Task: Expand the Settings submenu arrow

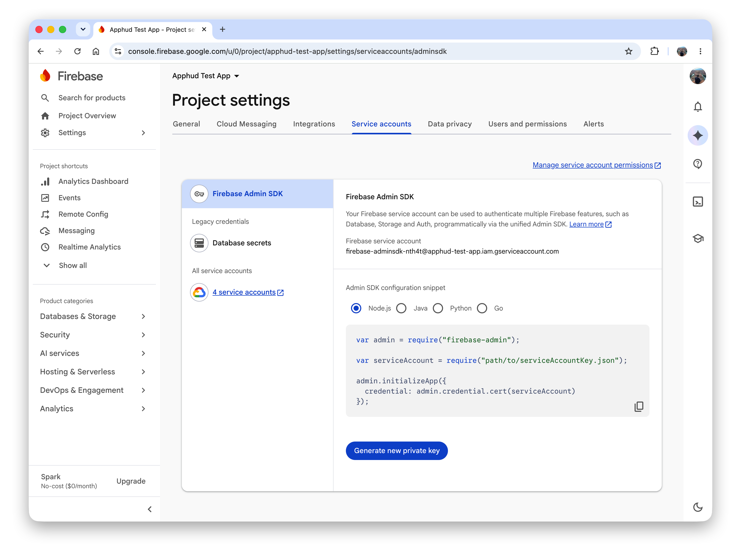Action: click(143, 133)
